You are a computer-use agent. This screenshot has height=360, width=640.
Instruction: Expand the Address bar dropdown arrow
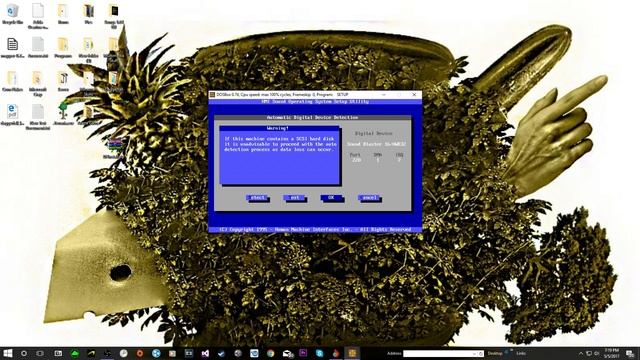click(x=475, y=353)
